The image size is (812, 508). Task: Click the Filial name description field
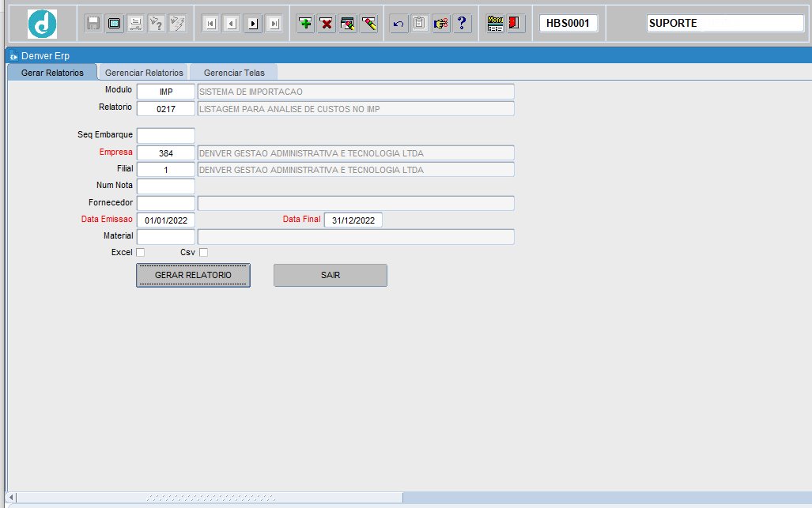click(356, 170)
